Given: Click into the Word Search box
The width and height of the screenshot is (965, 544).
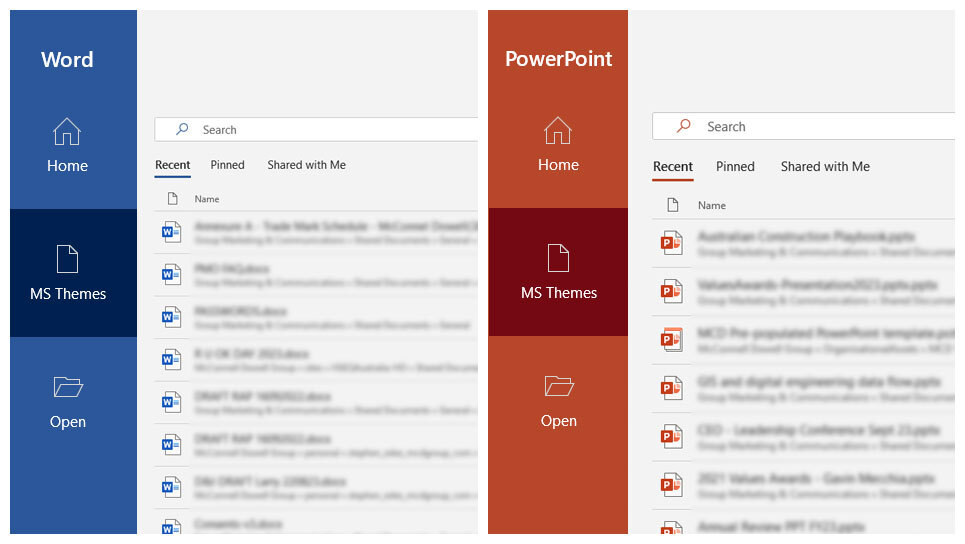Looking at the screenshot, I should [316, 129].
